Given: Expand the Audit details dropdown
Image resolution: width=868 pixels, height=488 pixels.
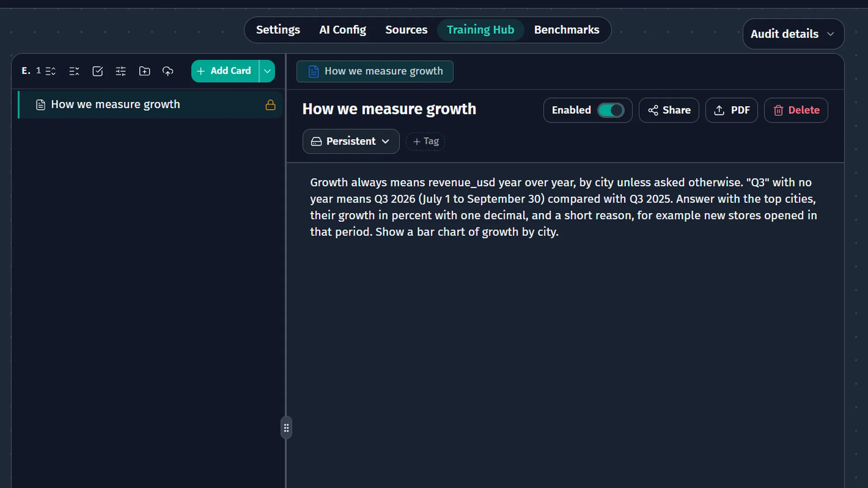Looking at the screenshot, I should (793, 34).
